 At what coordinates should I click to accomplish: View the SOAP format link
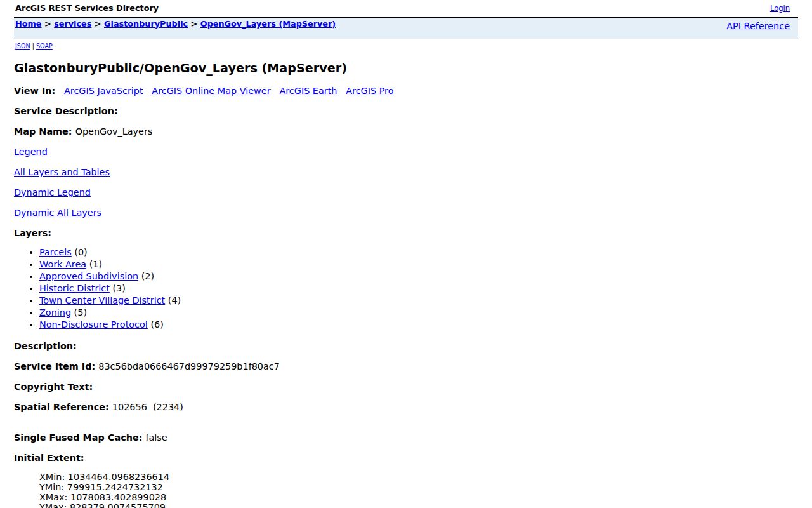tap(44, 46)
